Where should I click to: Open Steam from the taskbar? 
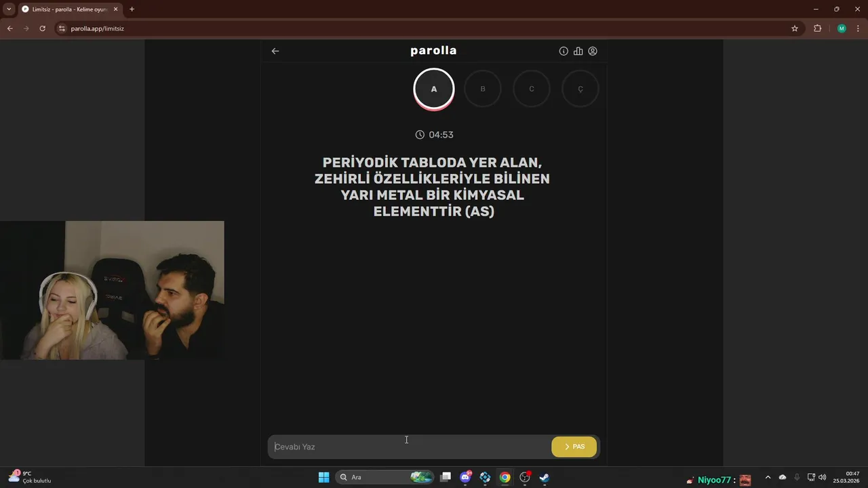click(x=545, y=477)
